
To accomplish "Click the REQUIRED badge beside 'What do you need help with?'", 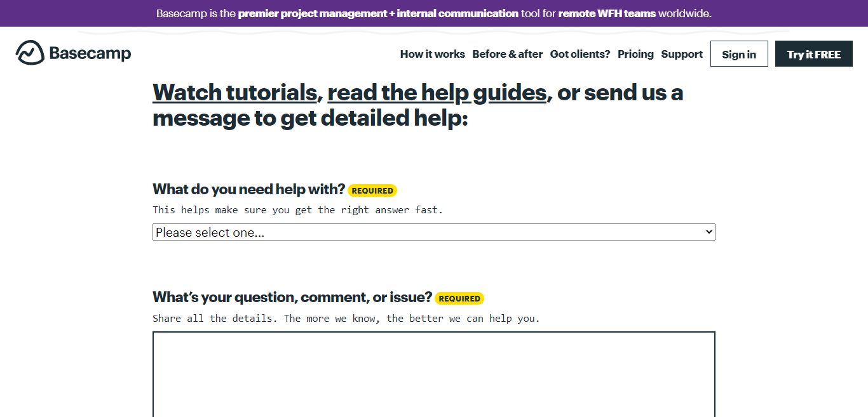I will [x=372, y=190].
